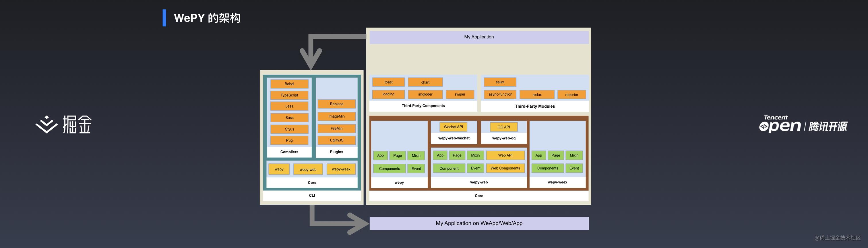Click App box in the wepy-web group

[x=440, y=155]
